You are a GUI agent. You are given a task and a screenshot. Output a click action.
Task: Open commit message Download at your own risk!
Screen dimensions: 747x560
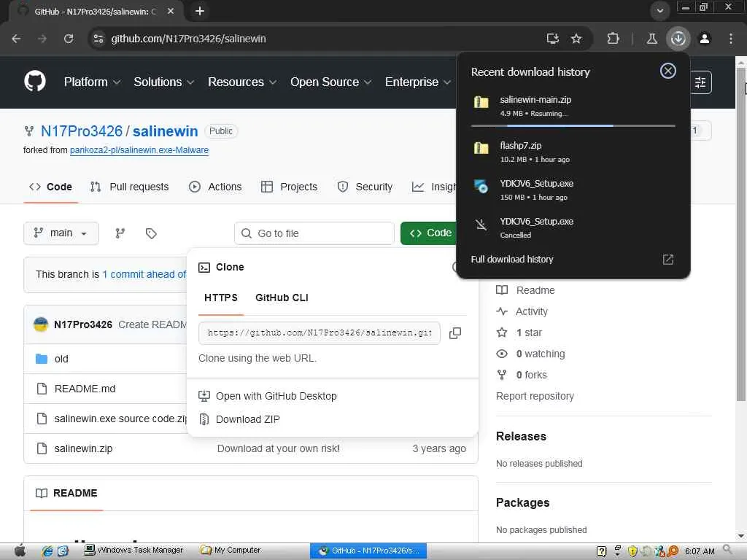[x=278, y=448]
